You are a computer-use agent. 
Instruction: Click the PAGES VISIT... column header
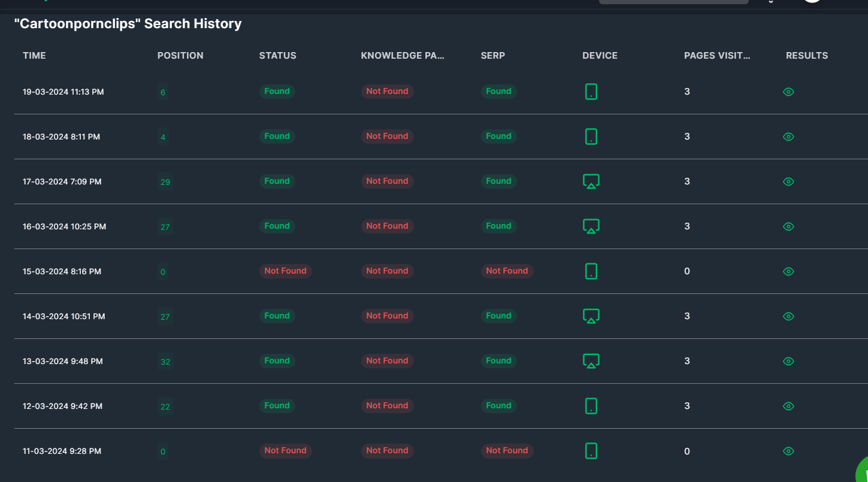pos(717,56)
